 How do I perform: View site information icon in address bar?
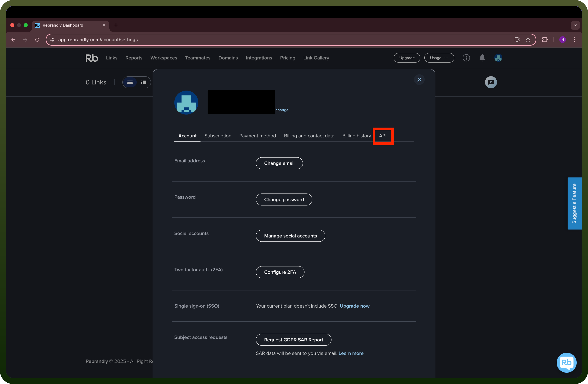tap(52, 39)
